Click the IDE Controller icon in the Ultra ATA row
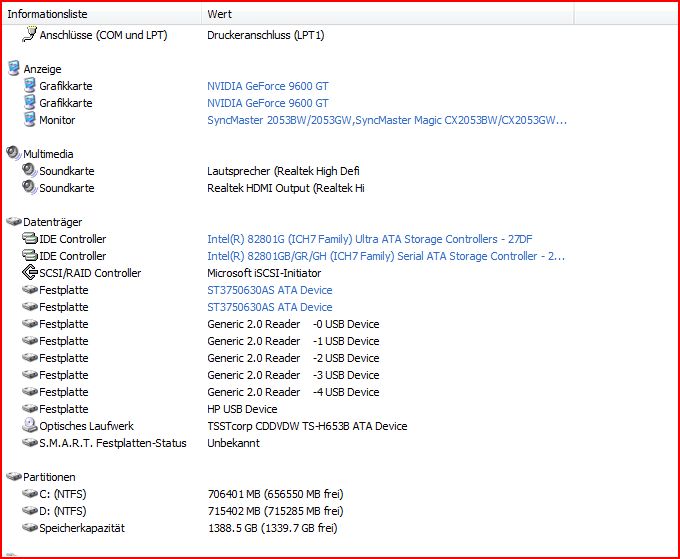Viewport: 680px width, 559px height. 30,238
